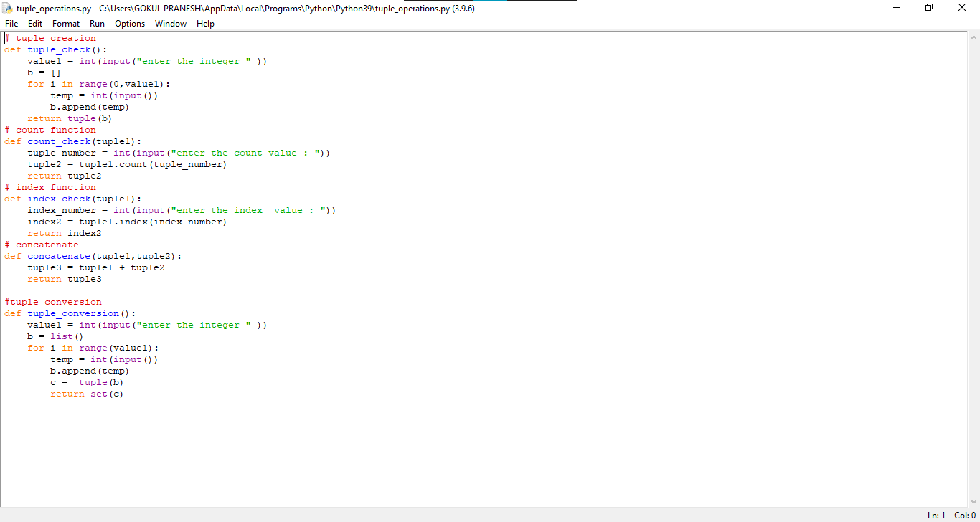The image size is (980, 522).
Task: Click the "return set(c)" line
Action: tap(87, 394)
